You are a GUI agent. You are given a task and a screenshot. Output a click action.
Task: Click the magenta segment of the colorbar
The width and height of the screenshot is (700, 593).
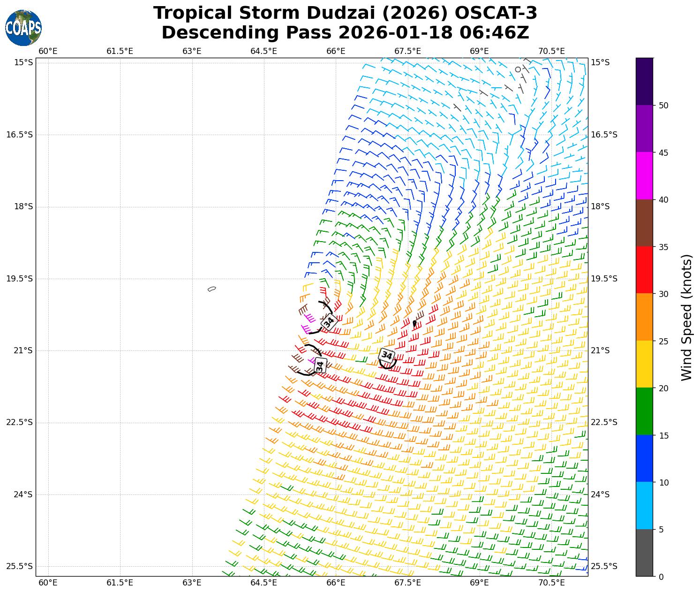pyautogui.click(x=644, y=175)
